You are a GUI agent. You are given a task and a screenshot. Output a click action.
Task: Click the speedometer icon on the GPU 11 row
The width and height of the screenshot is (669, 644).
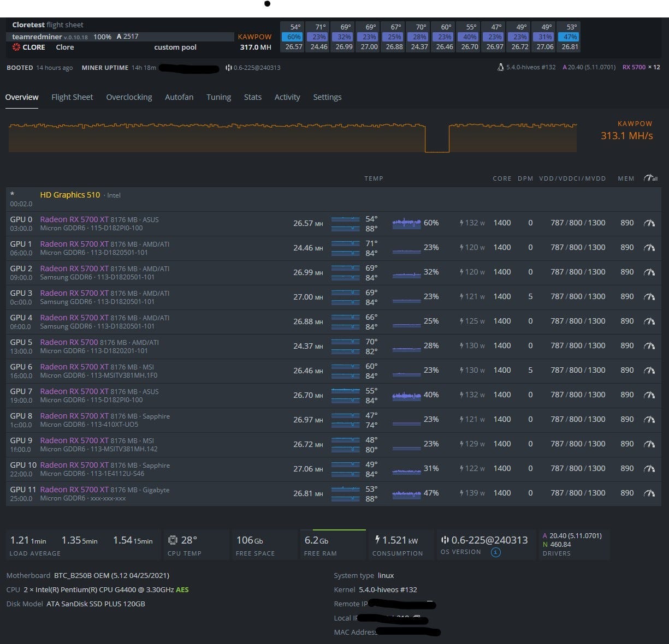click(x=650, y=493)
